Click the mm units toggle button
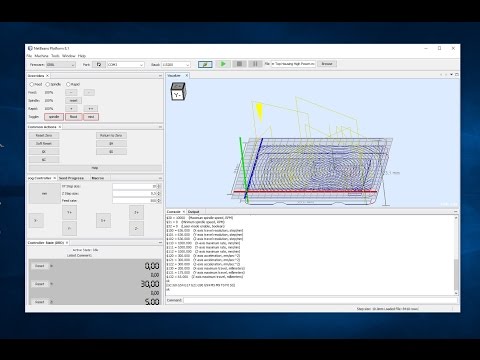Image resolution: width=480 pixels, height=360 pixels. click(x=44, y=193)
